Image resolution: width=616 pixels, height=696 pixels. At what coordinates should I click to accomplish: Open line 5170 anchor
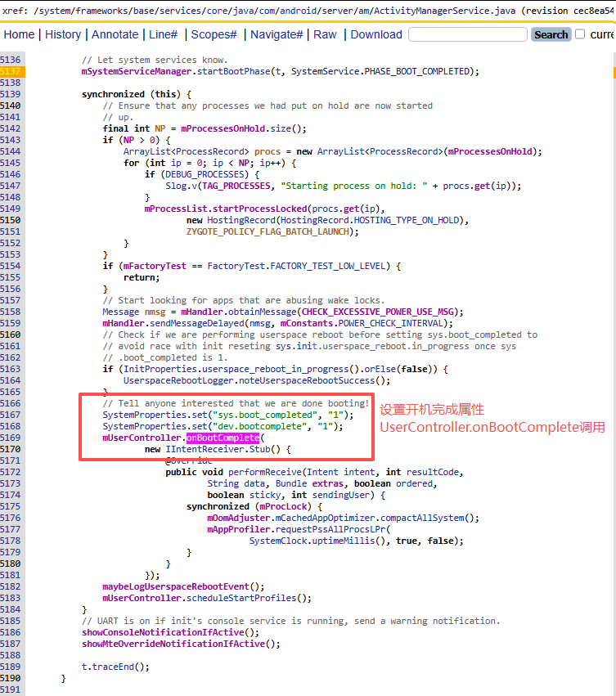(x=11, y=449)
